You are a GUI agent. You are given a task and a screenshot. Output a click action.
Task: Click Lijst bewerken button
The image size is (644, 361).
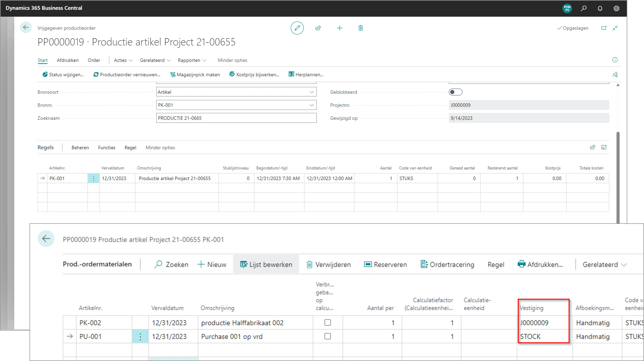pyautogui.click(x=266, y=264)
